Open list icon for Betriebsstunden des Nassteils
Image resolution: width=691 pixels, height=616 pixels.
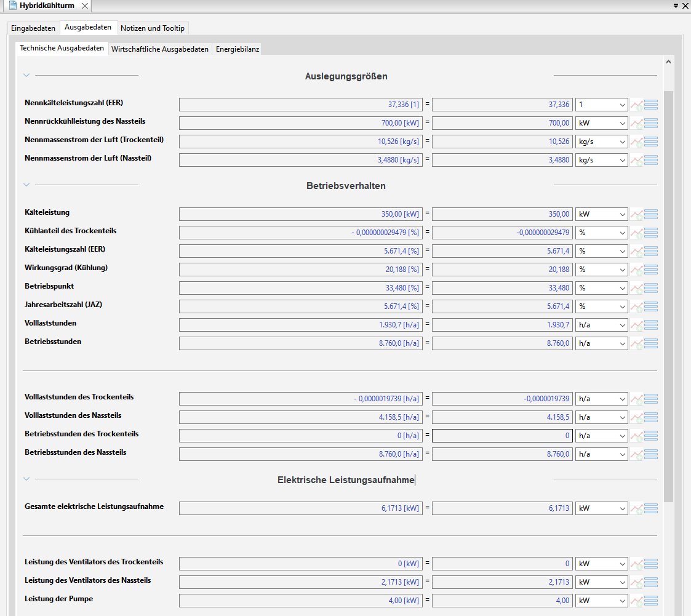pos(651,454)
